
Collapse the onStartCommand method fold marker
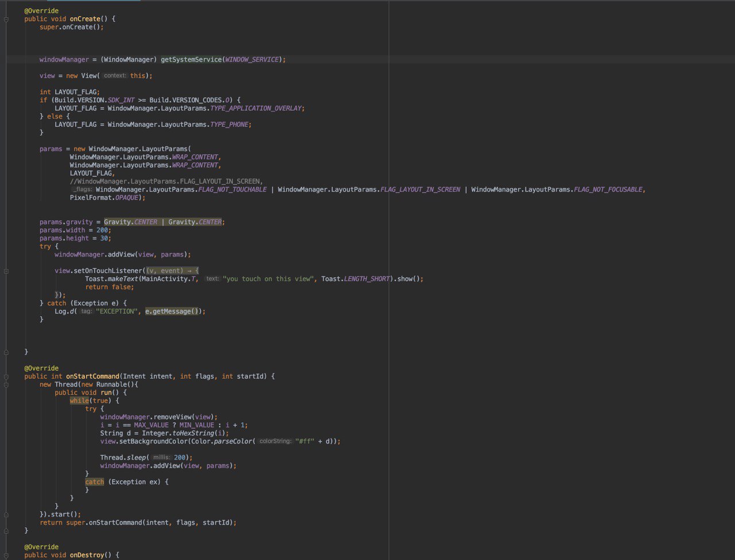tap(6, 376)
